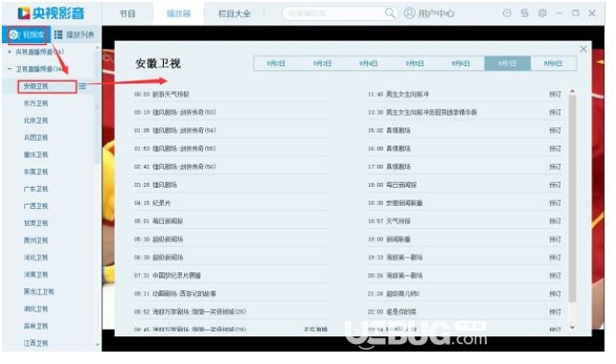Screen dimensions: 616x364
Task: Click the channel list scroll-up arrow
Action: (x=98, y=48)
